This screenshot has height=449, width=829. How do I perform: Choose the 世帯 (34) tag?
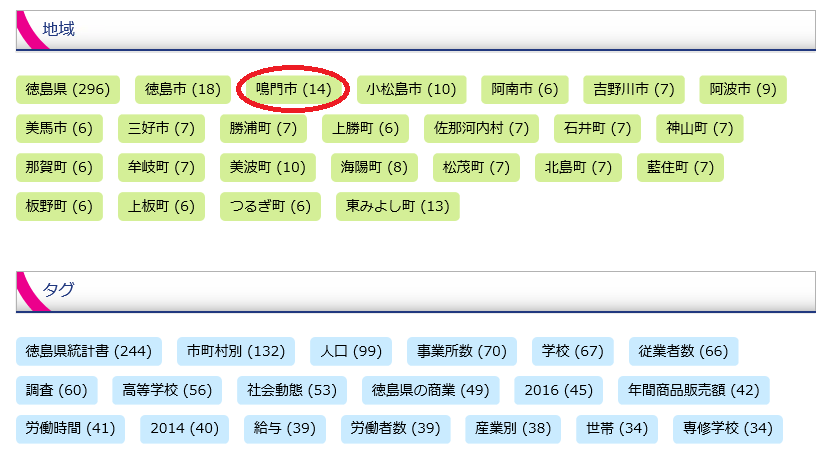(617, 429)
